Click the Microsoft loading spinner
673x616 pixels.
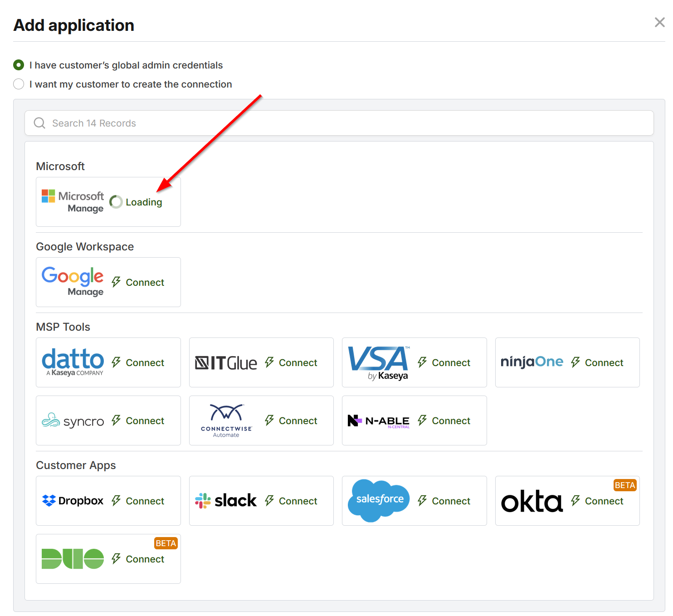(x=116, y=201)
